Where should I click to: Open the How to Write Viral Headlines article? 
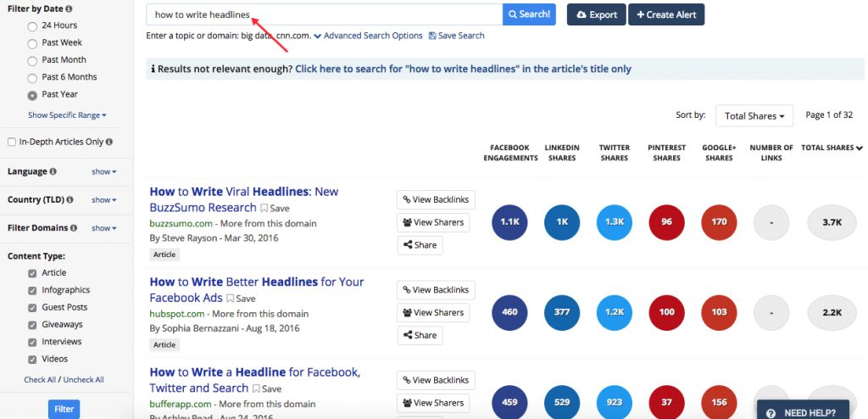pos(243,199)
